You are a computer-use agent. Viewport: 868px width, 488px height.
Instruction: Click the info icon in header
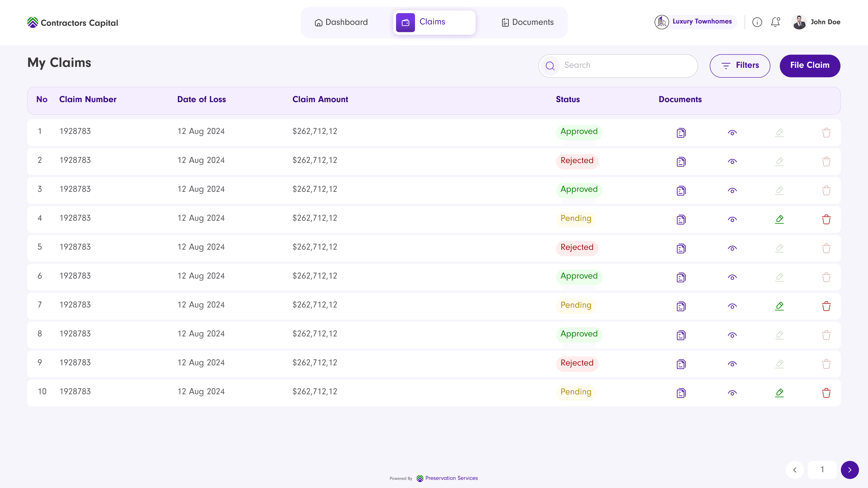757,22
